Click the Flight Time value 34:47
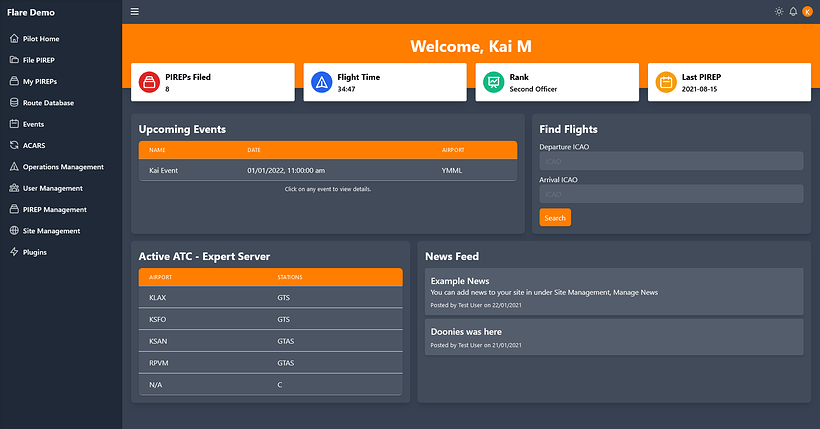Viewport: 820px width, 429px height. [x=346, y=89]
